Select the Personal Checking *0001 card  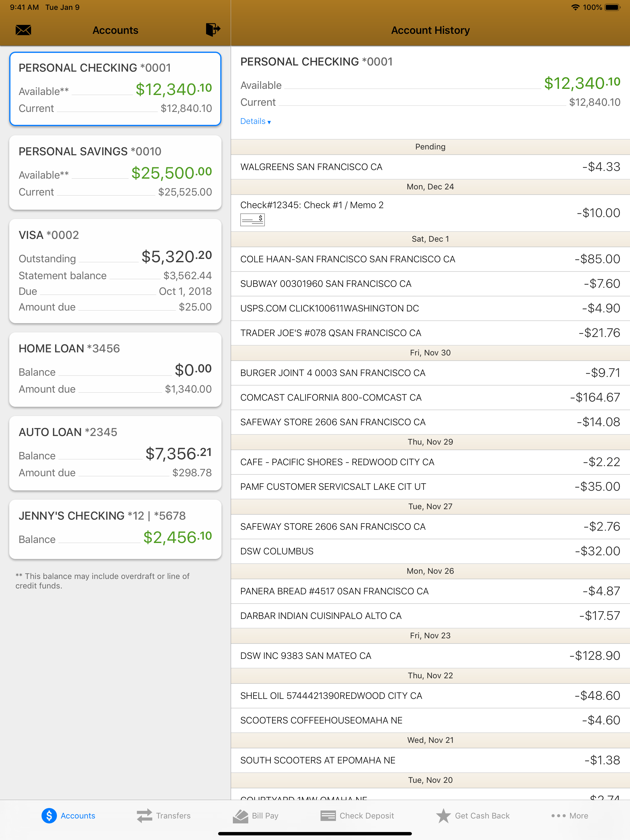click(x=115, y=89)
